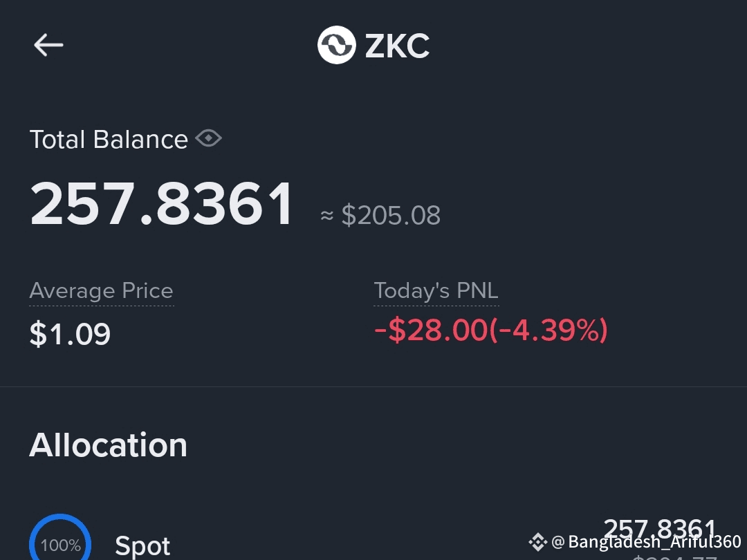Open the Today's PNL explanation
The image size is (747, 560).
click(436, 290)
